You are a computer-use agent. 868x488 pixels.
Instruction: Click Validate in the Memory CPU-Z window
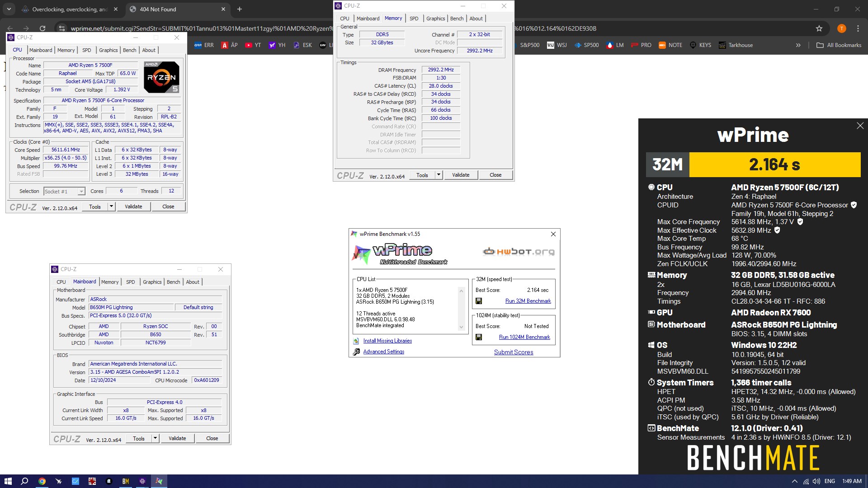(x=461, y=175)
